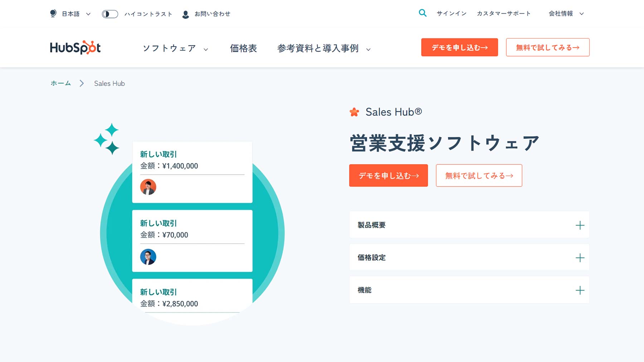Open the ソフトウェア menu
Screen dimensions: 644x362
coord(169,48)
